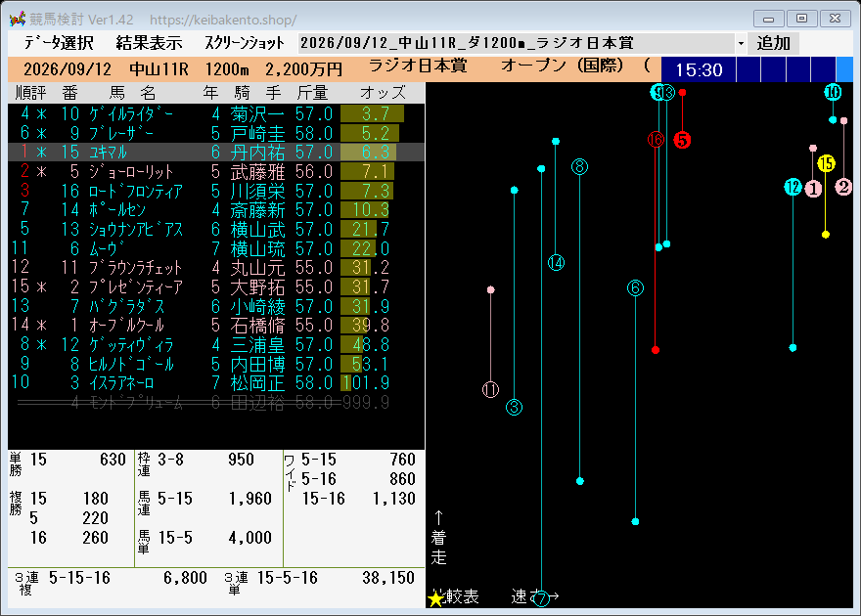Click the オッズ column header
The width and height of the screenshot is (861, 616).
(x=383, y=92)
